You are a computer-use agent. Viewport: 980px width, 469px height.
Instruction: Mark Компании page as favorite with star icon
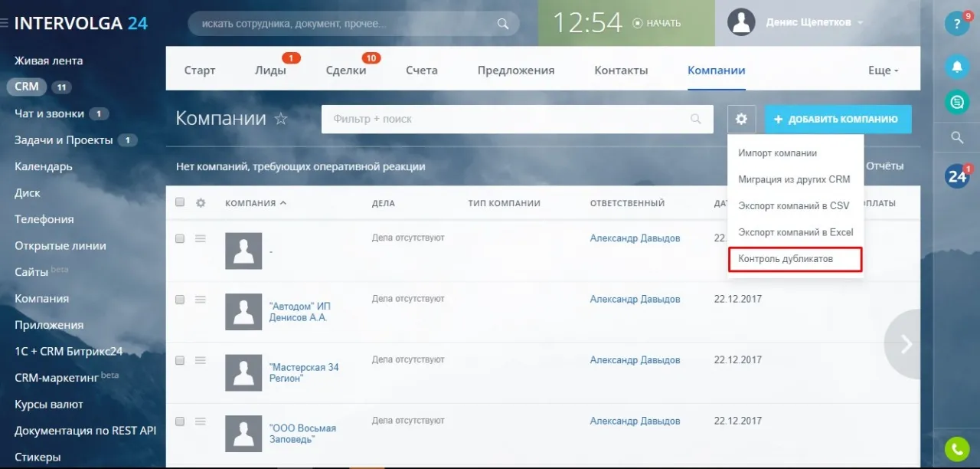point(281,119)
